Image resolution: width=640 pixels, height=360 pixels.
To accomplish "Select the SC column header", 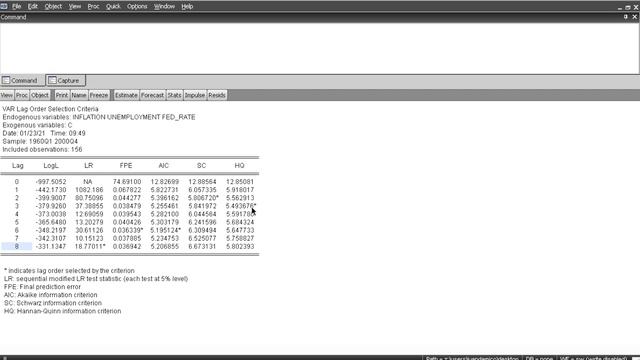I will pyautogui.click(x=201, y=165).
